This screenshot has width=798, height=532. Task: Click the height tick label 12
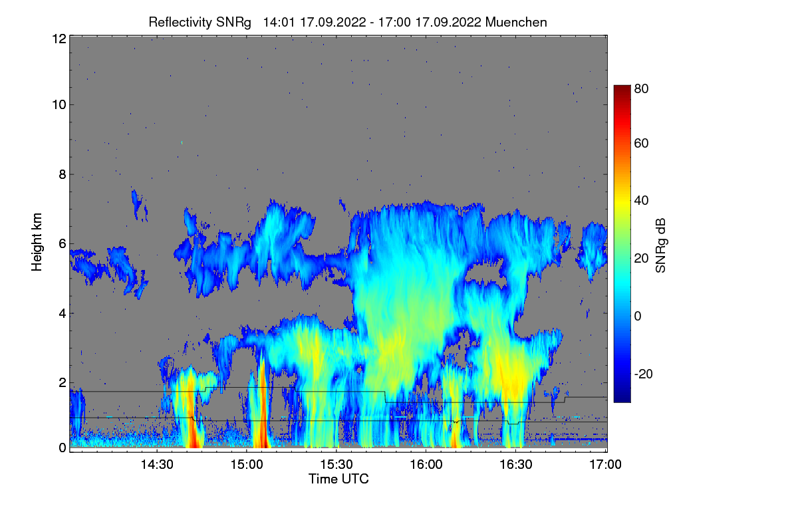pyautogui.click(x=59, y=39)
